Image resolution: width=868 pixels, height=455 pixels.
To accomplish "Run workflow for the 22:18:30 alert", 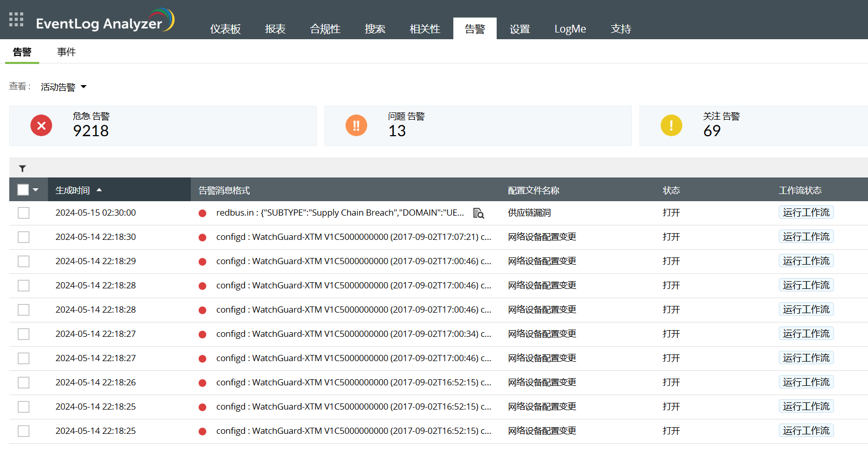I will [806, 237].
